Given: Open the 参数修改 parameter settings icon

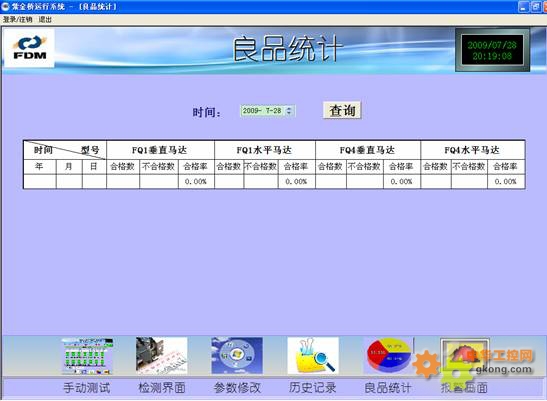Looking at the screenshot, I should pyautogui.click(x=237, y=356).
